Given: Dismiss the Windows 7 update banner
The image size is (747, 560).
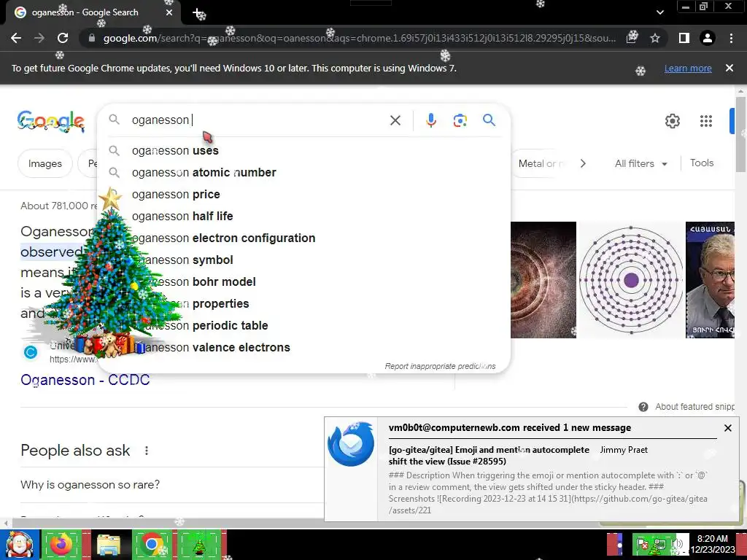Looking at the screenshot, I should (x=729, y=68).
